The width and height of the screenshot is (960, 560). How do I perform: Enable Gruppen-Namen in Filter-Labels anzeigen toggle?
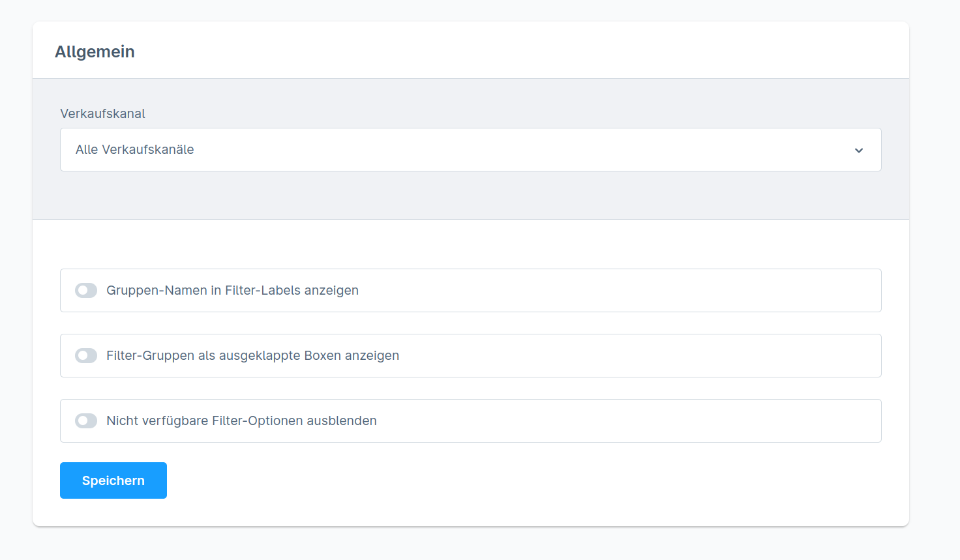click(86, 290)
